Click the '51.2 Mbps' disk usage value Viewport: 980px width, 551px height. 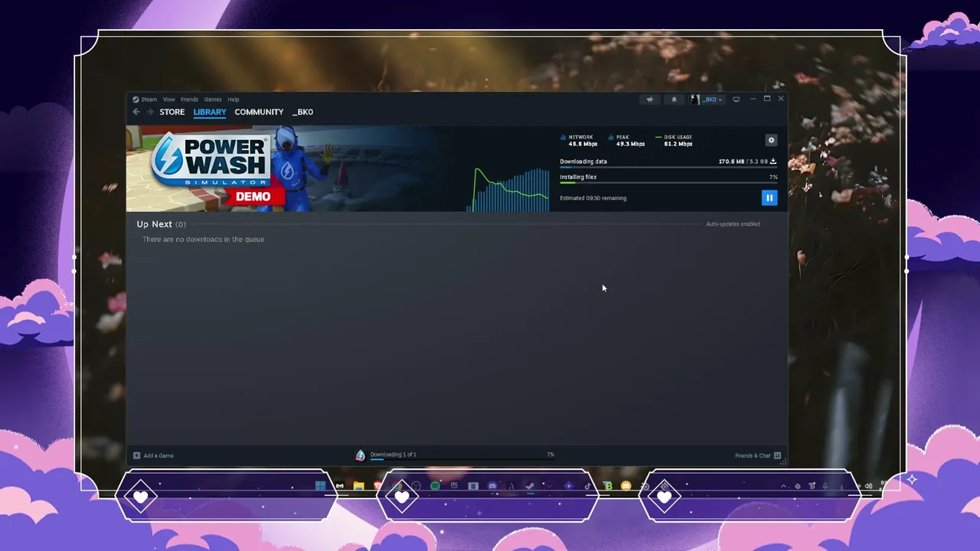[x=678, y=144]
